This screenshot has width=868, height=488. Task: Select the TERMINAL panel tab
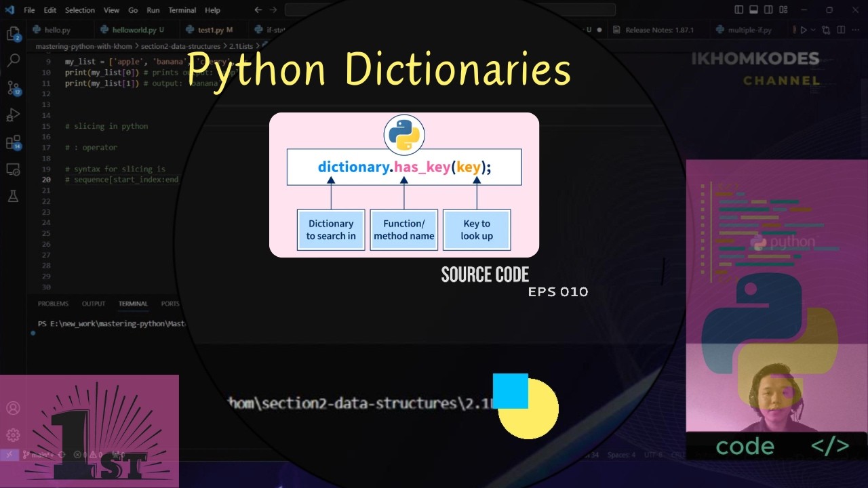pyautogui.click(x=133, y=304)
